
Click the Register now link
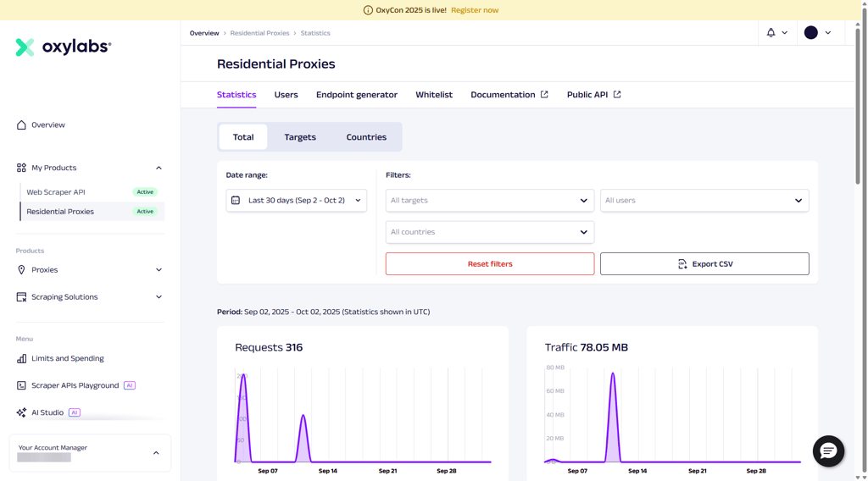pos(475,10)
